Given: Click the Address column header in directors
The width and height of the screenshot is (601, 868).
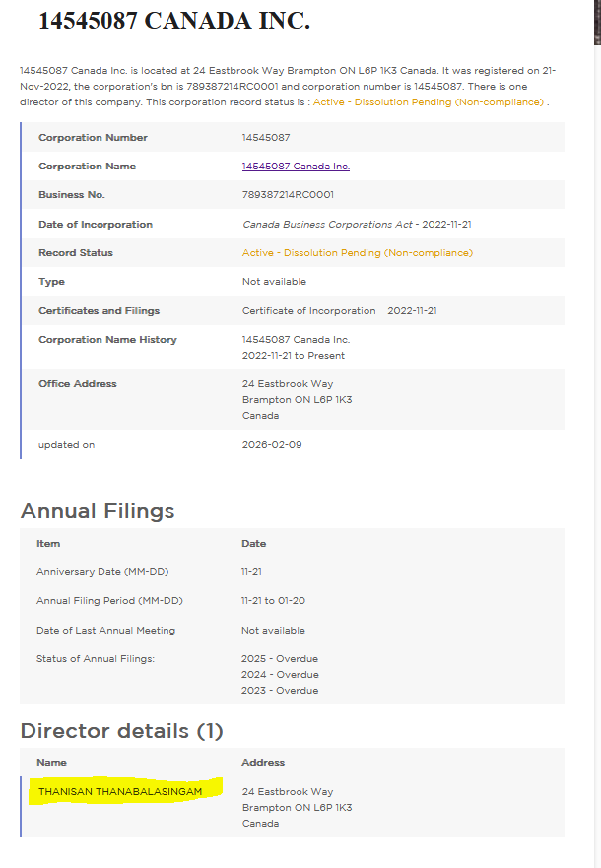Looking at the screenshot, I should 263,763.
